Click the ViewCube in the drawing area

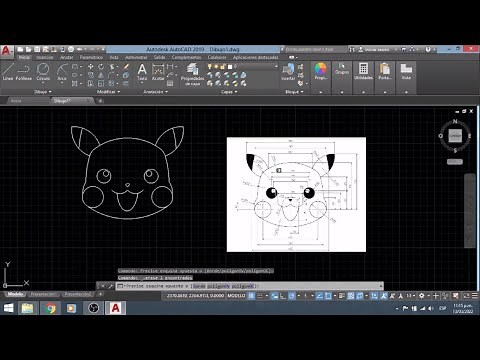pos(455,136)
